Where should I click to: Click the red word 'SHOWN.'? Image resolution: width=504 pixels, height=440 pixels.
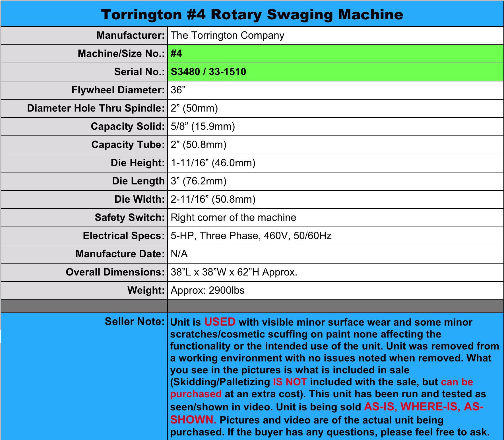(x=193, y=420)
